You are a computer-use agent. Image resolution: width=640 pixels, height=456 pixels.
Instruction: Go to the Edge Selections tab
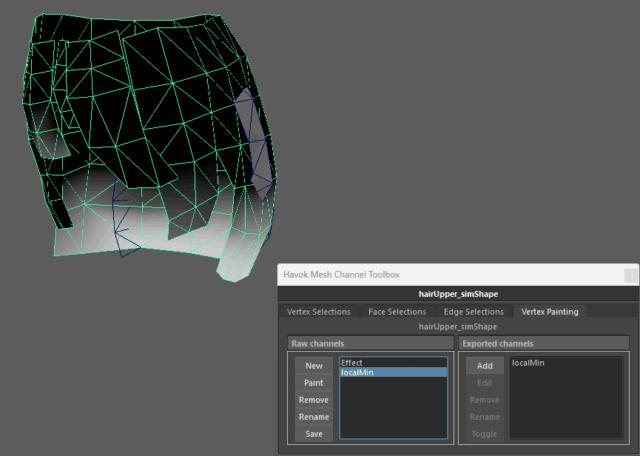click(473, 312)
